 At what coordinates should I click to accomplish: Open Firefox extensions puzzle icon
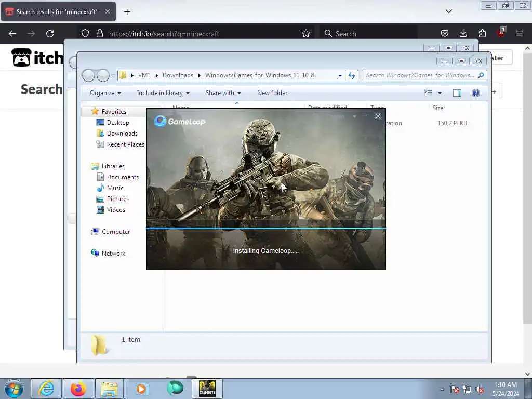[482, 33]
